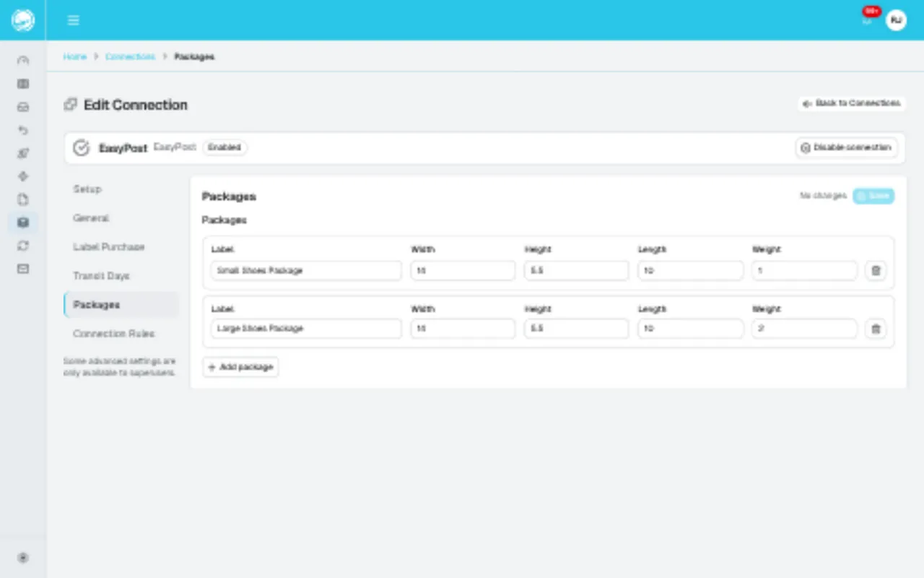
Task: Delete the Small Shoes Package row
Action: click(876, 271)
